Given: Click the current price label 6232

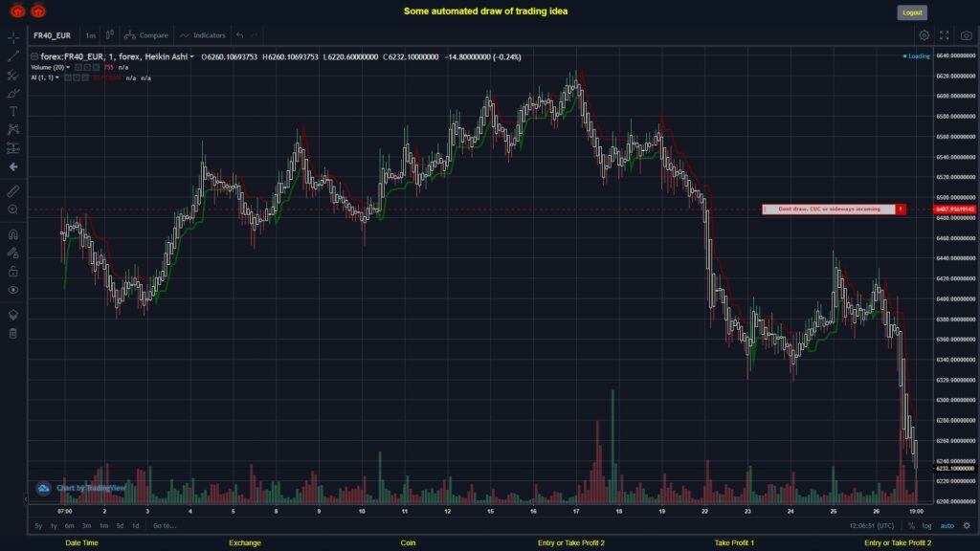Looking at the screenshot, I should [x=955, y=468].
